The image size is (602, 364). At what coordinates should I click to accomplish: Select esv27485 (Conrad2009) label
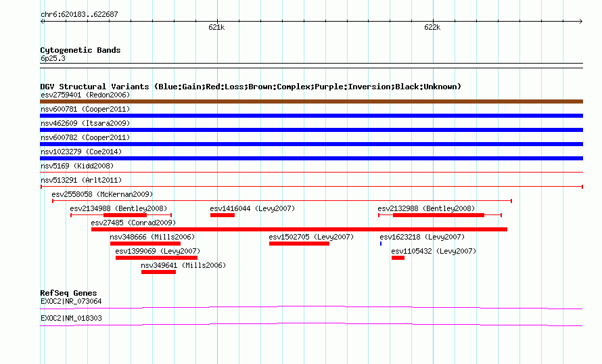point(133,223)
